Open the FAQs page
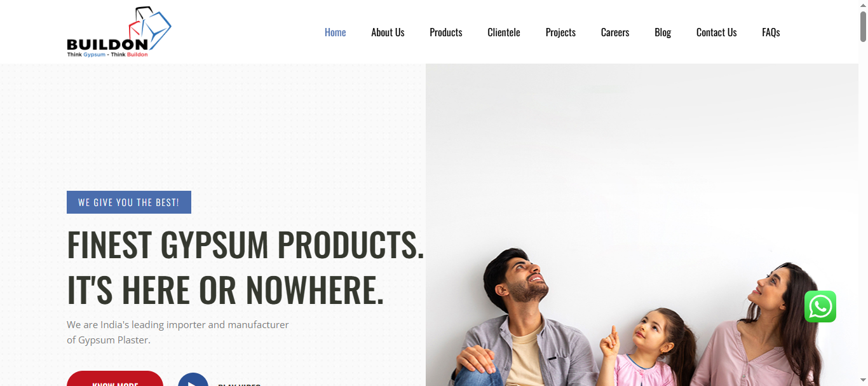This screenshot has height=386, width=868. coord(771,32)
